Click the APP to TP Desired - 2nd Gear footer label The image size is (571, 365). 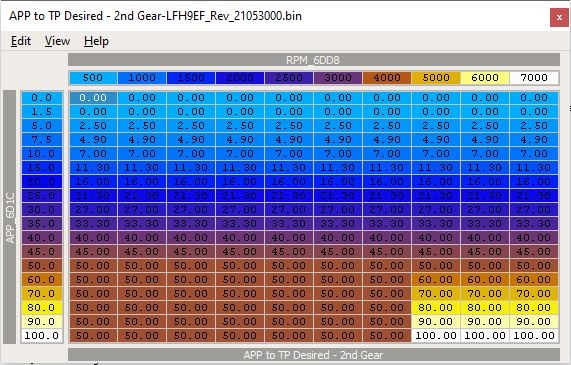(314, 355)
